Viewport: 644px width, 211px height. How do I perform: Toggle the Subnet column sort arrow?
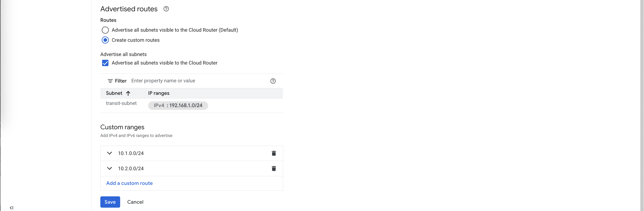click(128, 93)
